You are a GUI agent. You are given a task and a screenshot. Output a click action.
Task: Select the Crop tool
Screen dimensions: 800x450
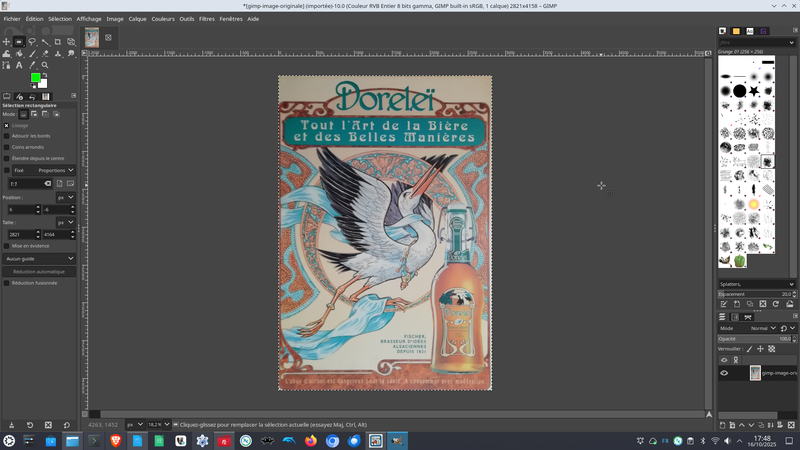pos(58,42)
